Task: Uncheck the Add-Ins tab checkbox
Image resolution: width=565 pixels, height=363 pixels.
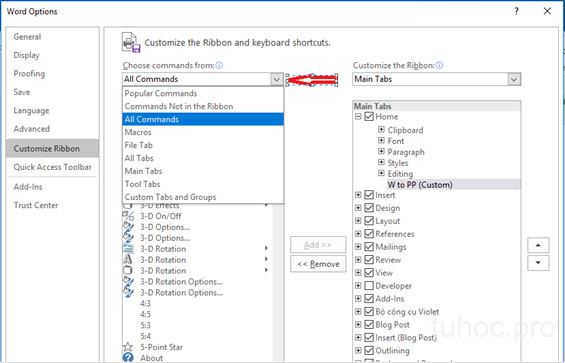Action: (369, 299)
